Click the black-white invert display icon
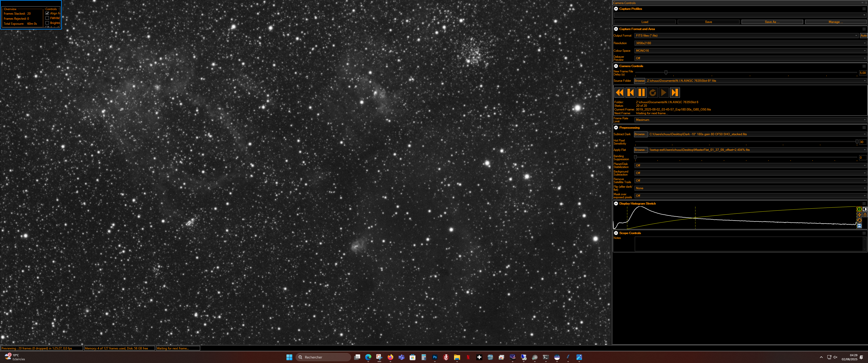The image size is (868, 363). tap(865, 209)
